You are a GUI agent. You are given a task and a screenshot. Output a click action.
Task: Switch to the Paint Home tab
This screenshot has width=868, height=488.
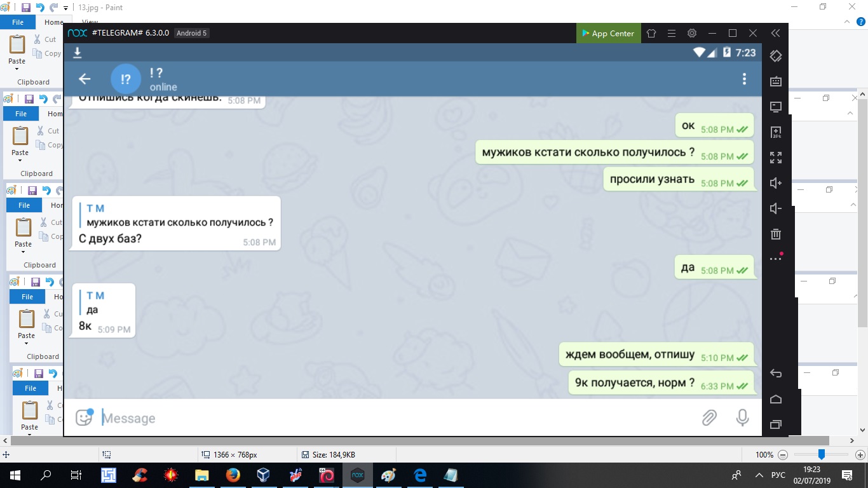(x=53, y=22)
